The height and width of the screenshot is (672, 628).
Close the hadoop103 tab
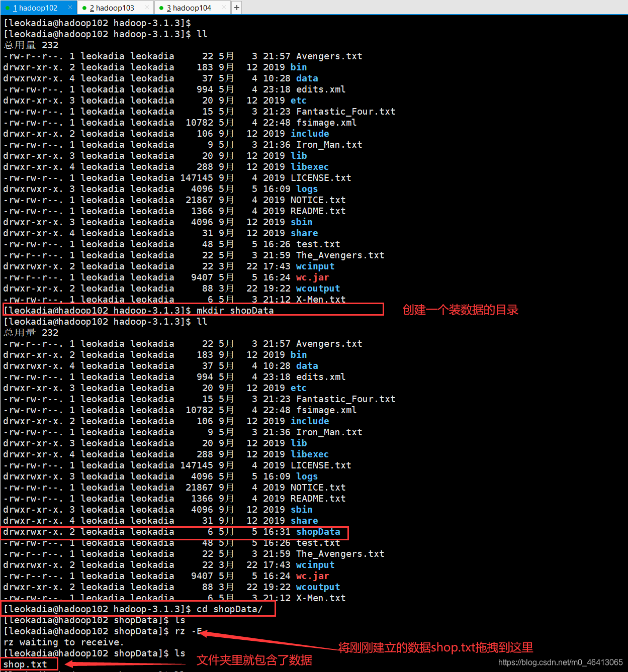(x=147, y=8)
